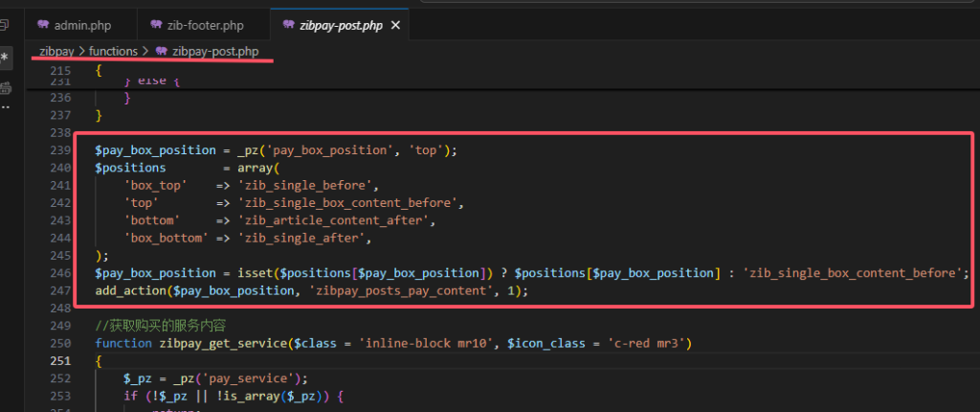Click the PHP file icon in the breadcrumb
980x412 pixels.
[161, 51]
